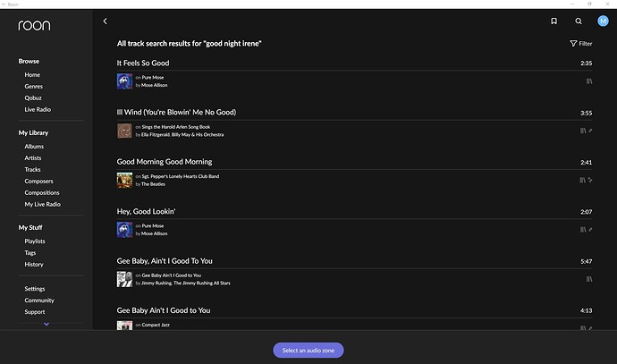
Task: Go back with the left arrow icon
Action: click(105, 21)
